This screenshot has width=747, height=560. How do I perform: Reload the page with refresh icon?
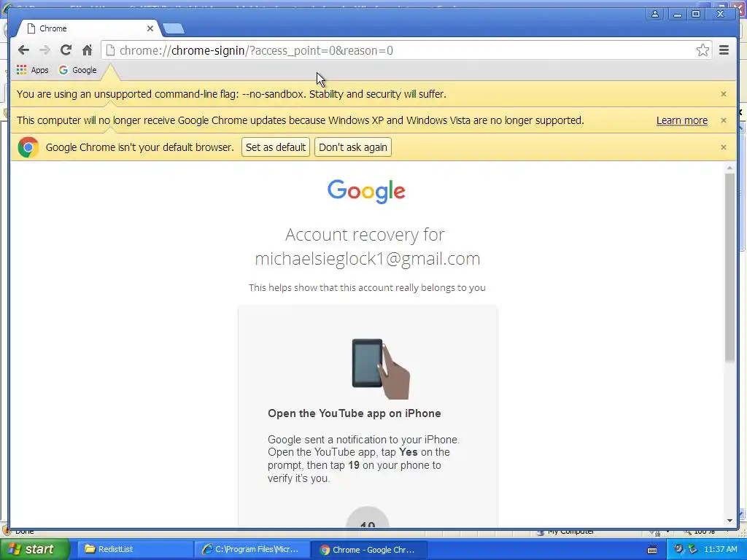pos(66,50)
